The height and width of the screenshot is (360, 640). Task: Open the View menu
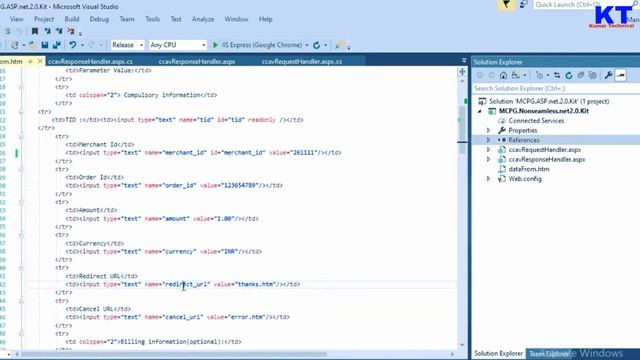tap(17, 19)
